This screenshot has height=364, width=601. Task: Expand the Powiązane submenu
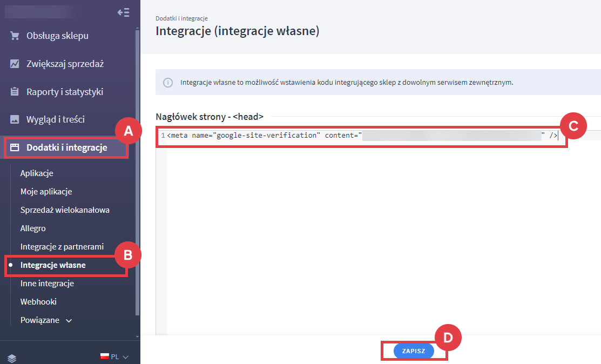(x=46, y=320)
